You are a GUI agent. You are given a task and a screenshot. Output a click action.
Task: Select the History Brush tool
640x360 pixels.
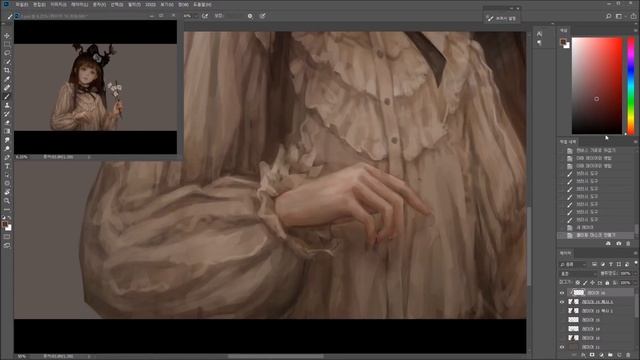click(7, 114)
